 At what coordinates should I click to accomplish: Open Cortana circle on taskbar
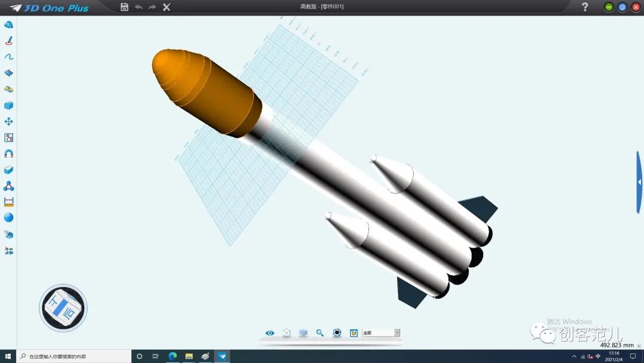coord(139,356)
